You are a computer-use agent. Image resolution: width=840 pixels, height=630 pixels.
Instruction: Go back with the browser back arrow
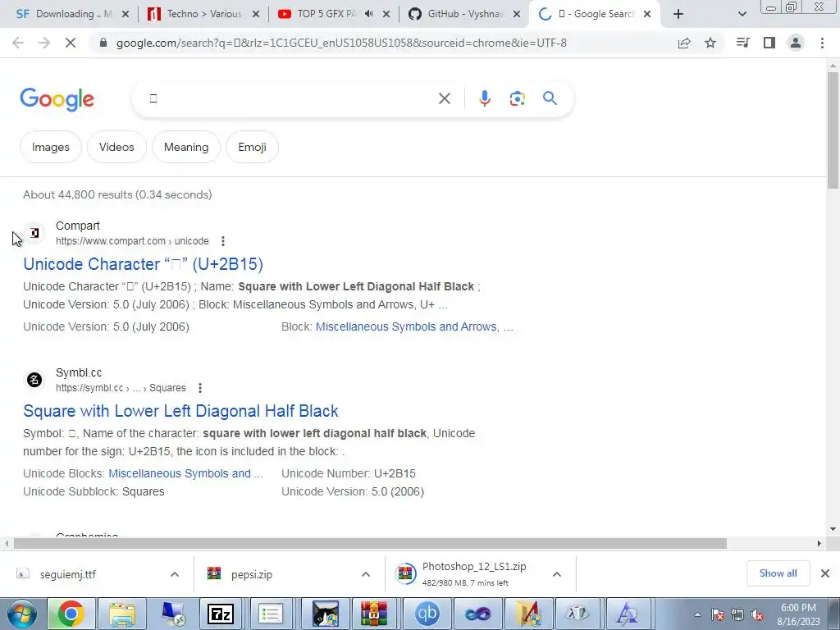18,43
